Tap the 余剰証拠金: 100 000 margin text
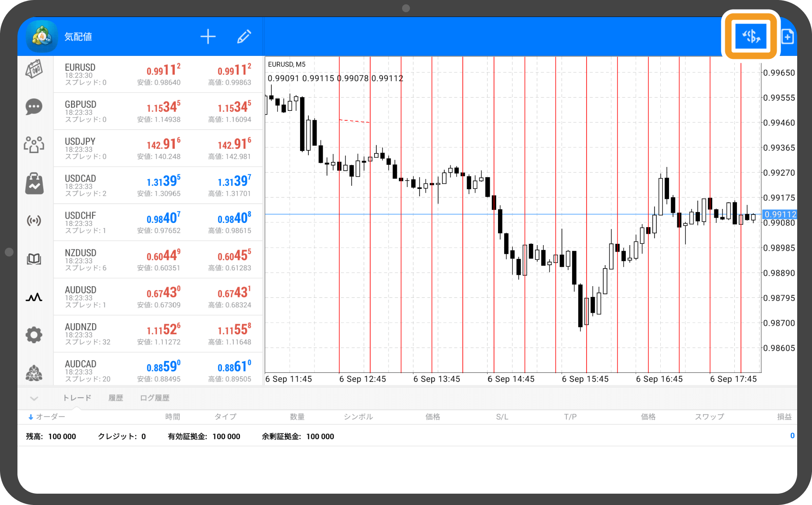Viewport: 812px width, 505px height. pyautogui.click(x=298, y=437)
